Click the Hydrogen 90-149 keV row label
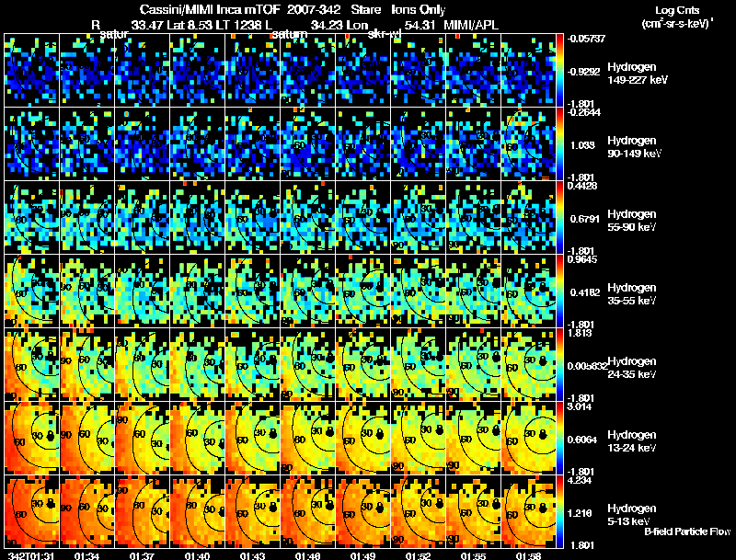 [x=635, y=147]
